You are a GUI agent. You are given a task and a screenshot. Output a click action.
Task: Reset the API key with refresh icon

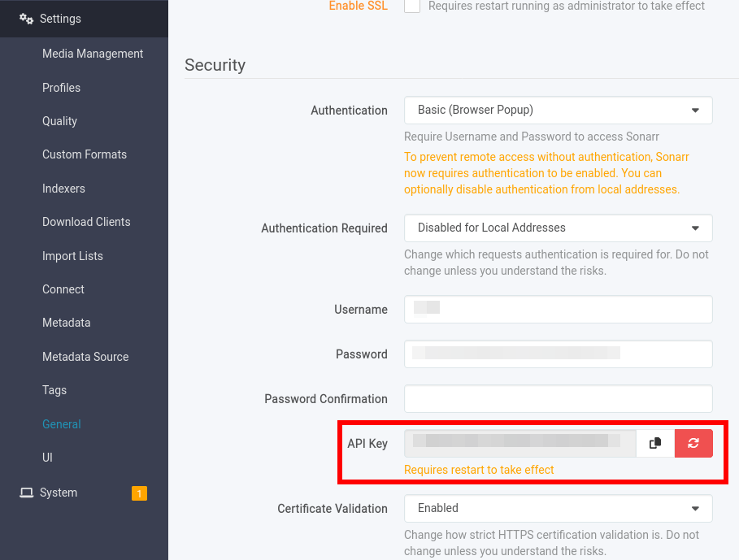pos(693,443)
